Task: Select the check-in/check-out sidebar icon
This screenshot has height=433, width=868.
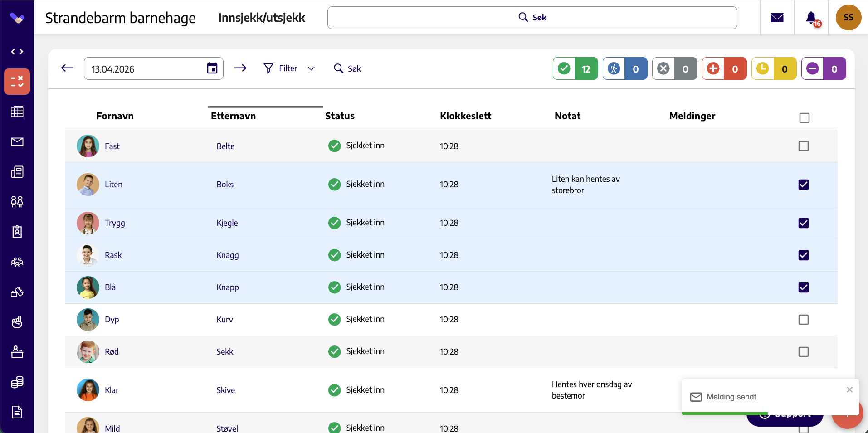Action: (x=17, y=82)
